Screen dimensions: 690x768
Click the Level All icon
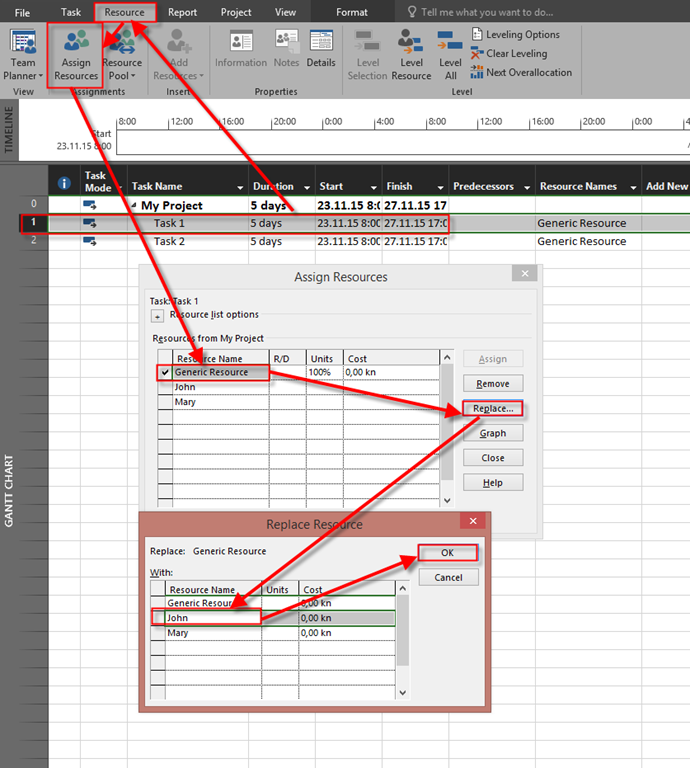[x=451, y=54]
